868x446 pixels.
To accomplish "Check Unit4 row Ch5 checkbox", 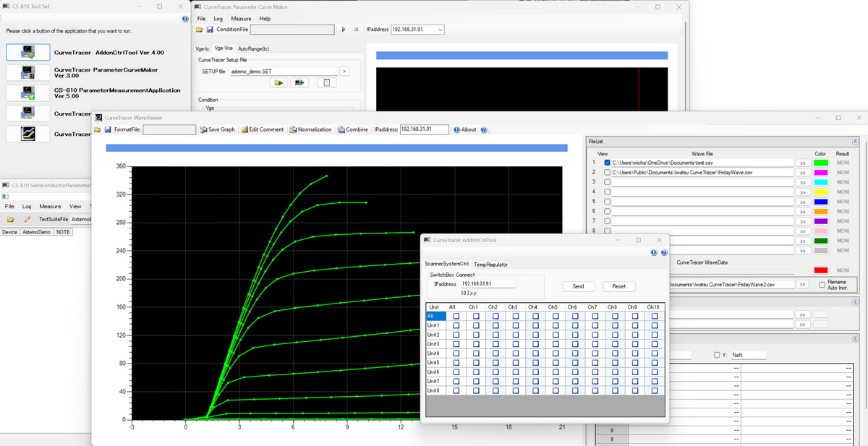I will (554, 353).
